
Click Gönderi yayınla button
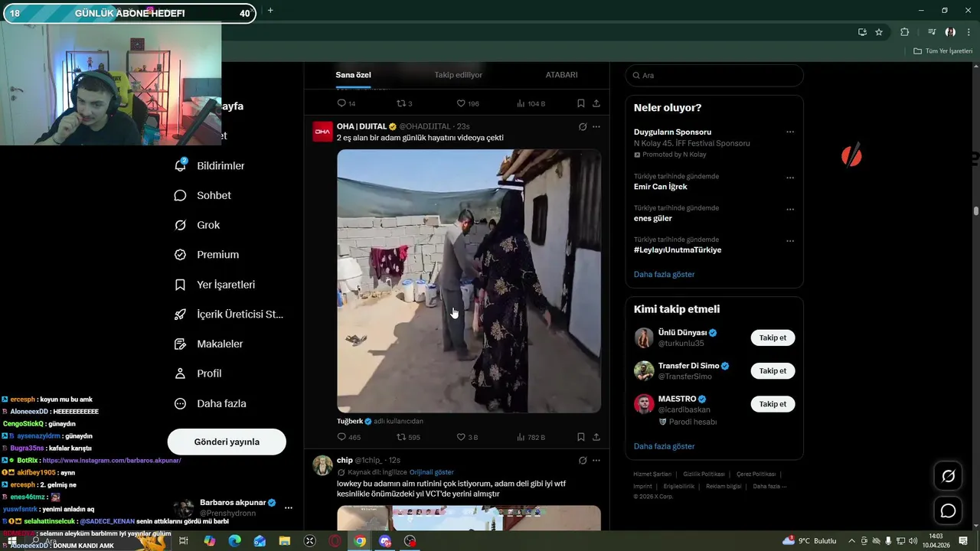coord(227,442)
